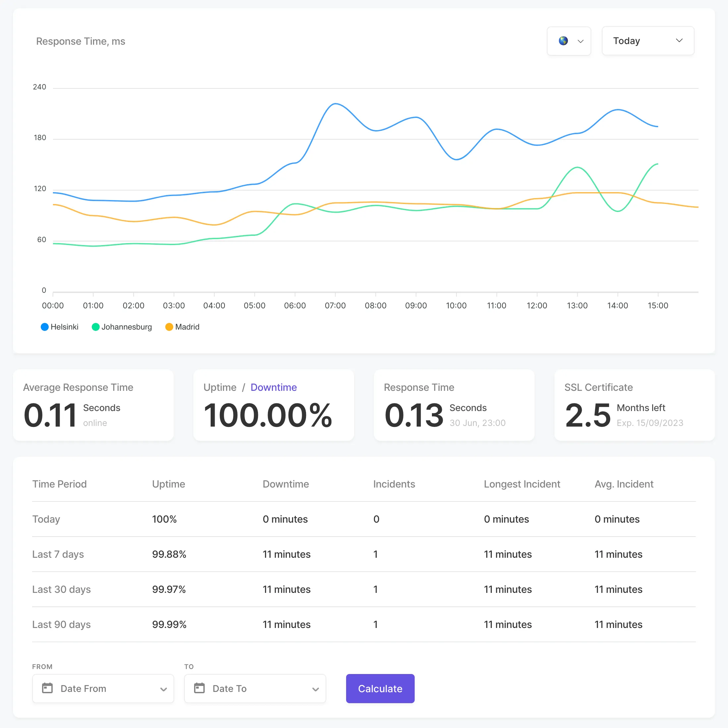Click the 99.97% uptime value
This screenshot has width=728, height=728.
click(x=169, y=589)
